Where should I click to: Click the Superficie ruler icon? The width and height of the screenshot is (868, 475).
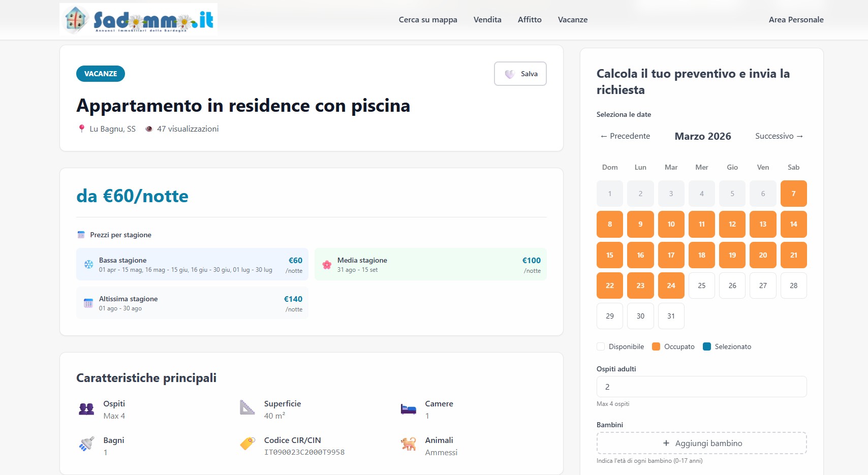tap(247, 407)
